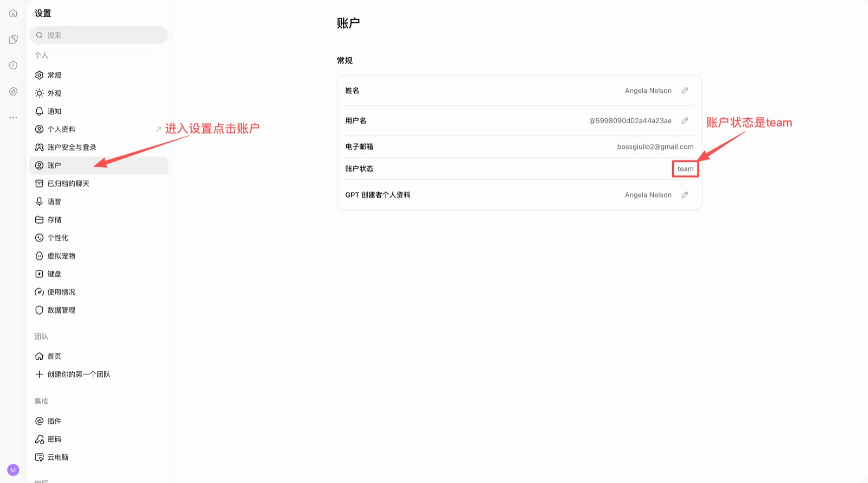Click the 搜索 settings search field
This screenshot has width=868, height=483.
click(99, 35)
